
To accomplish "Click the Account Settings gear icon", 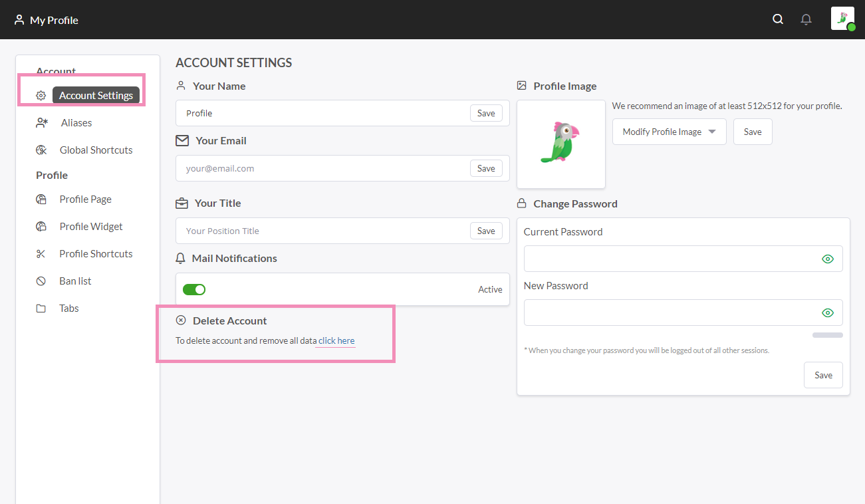I will pyautogui.click(x=41, y=96).
